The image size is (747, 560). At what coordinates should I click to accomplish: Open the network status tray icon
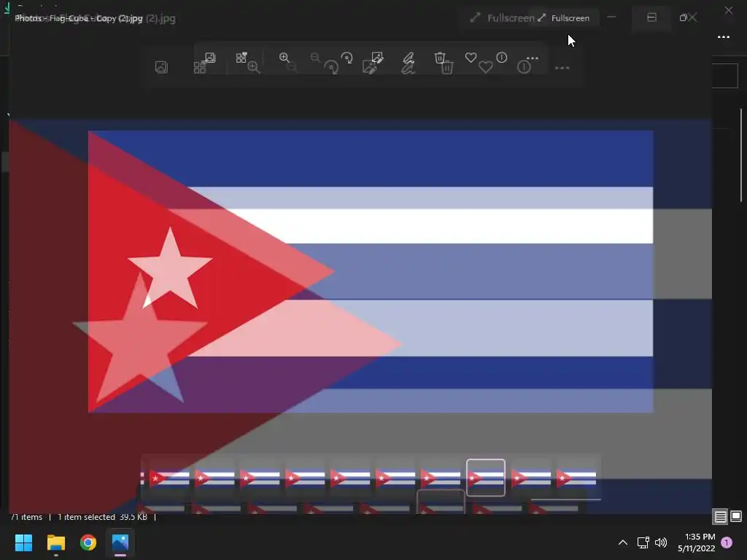[x=643, y=542]
